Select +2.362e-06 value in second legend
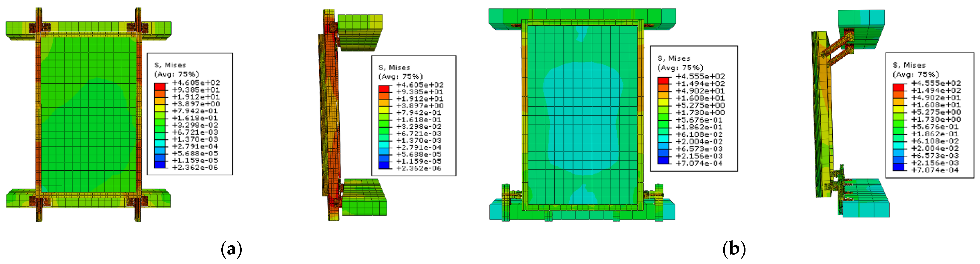 419,168
